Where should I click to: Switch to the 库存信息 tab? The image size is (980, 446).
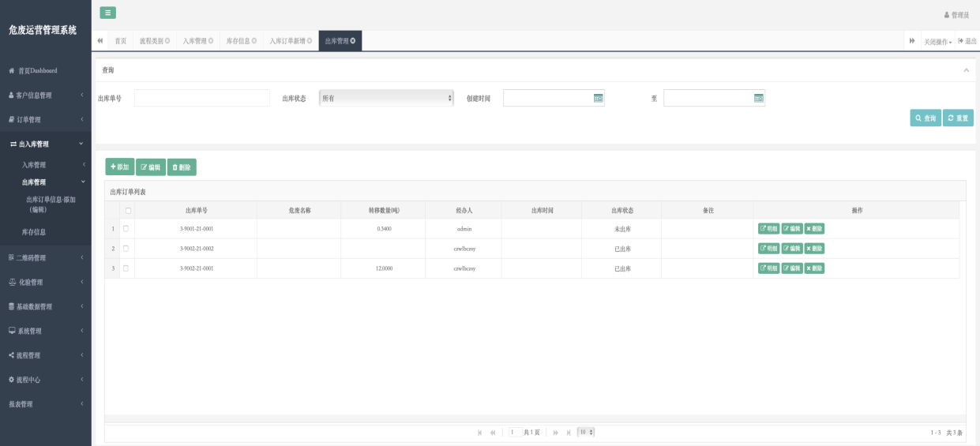tap(241, 41)
